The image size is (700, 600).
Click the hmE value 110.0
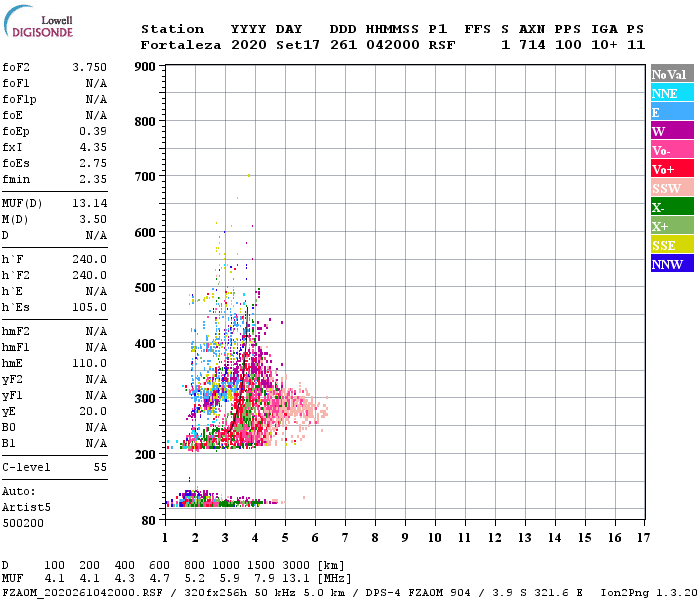(89, 363)
